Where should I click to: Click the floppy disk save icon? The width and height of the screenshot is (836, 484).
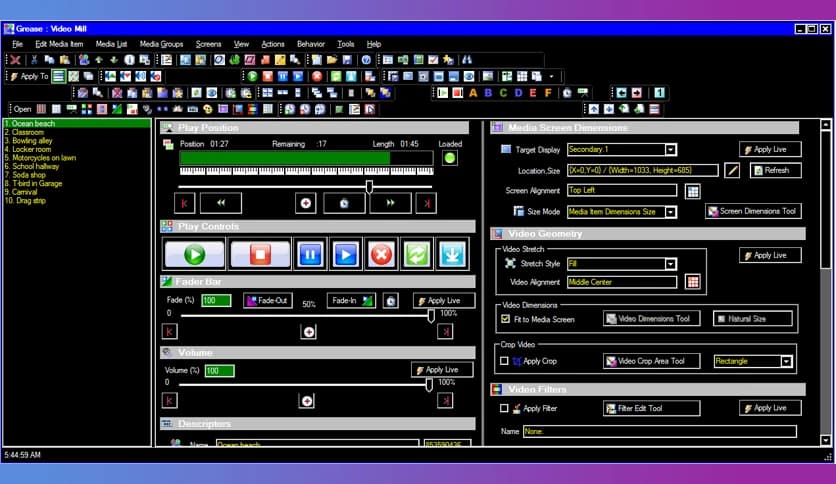pos(347,60)
